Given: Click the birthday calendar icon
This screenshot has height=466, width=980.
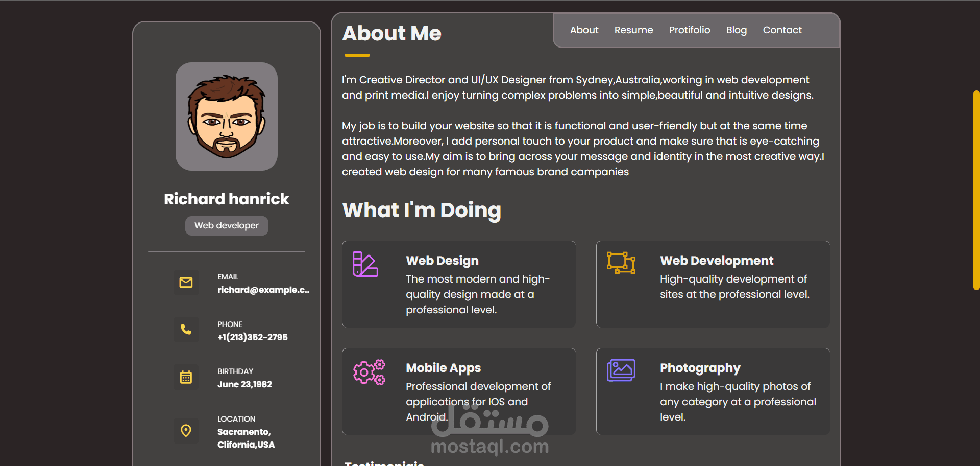Looking at the screenshot, I should (186, 377).
